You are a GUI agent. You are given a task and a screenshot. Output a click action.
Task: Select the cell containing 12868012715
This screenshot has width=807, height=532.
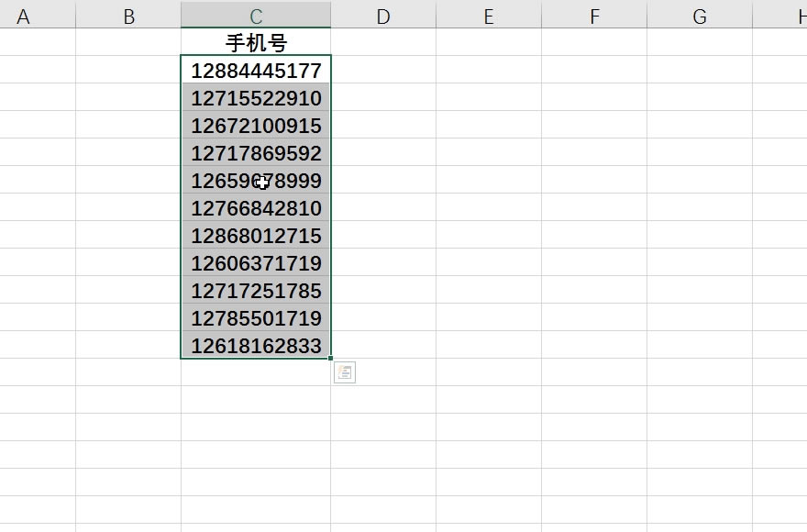click(x=255, y=236)
